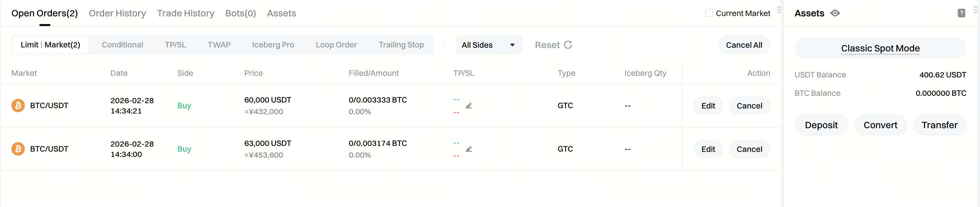
Task: Open the Trade History tab
Action: coord(186,13)
